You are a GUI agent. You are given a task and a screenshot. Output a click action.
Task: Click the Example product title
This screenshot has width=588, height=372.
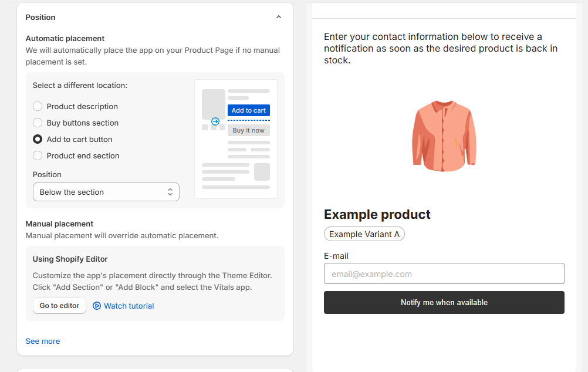point(377,215)
